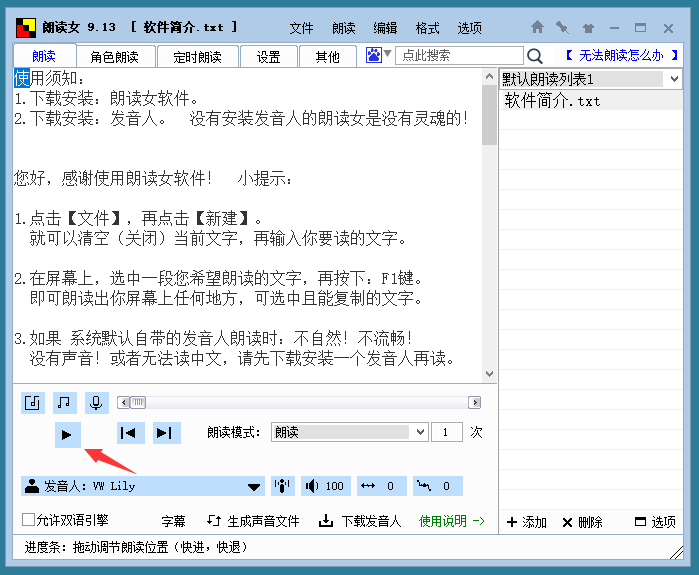Image resolution: width=699 pixels, height=575 pixels.
Task: Click the repeat count field
Action: (x=447, y=432)
